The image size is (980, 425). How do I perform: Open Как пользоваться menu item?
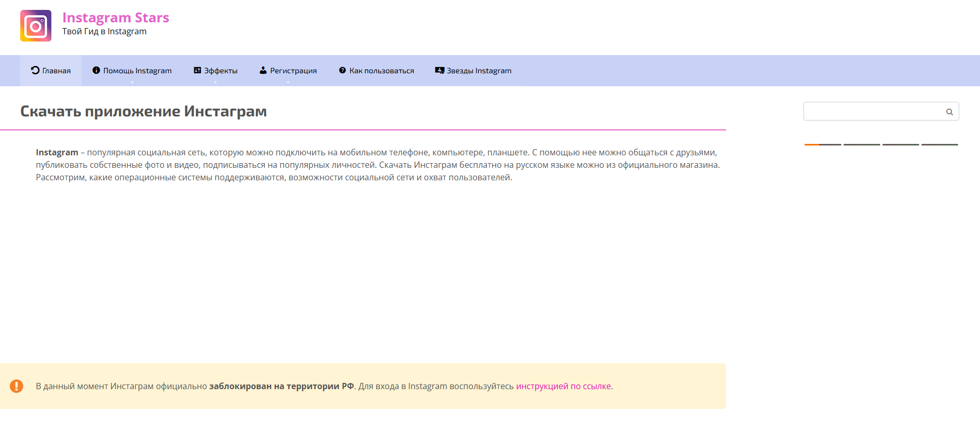[376, 71]
